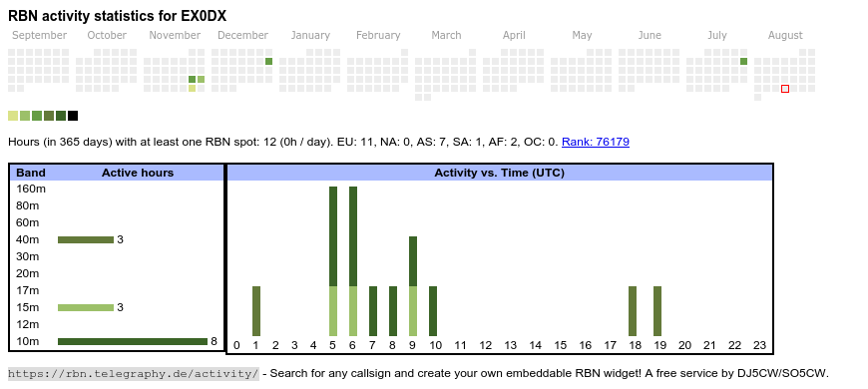Click the March month label
Viewport: 868px width, 389px height.
point(446,36)
